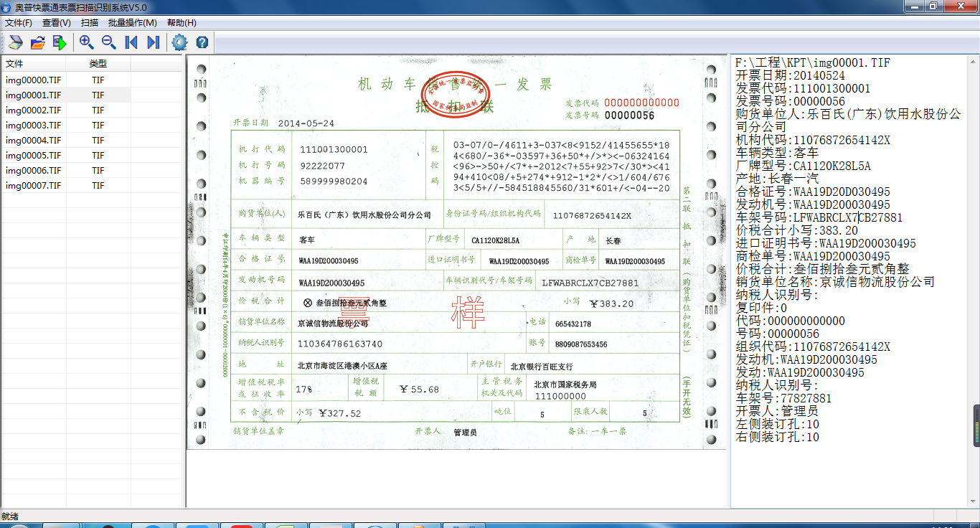
Task: Click the result line 价税合计小写:383.20
Action: coord(796,230)
